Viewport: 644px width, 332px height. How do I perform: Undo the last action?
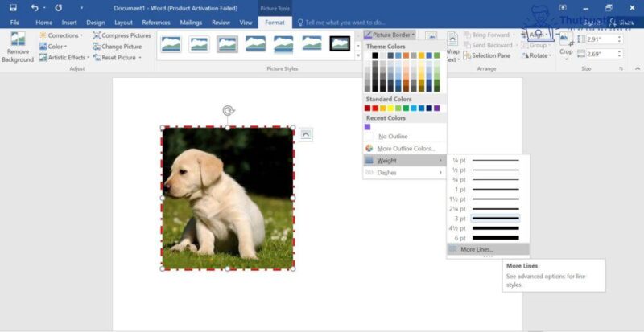pos(35,8)
